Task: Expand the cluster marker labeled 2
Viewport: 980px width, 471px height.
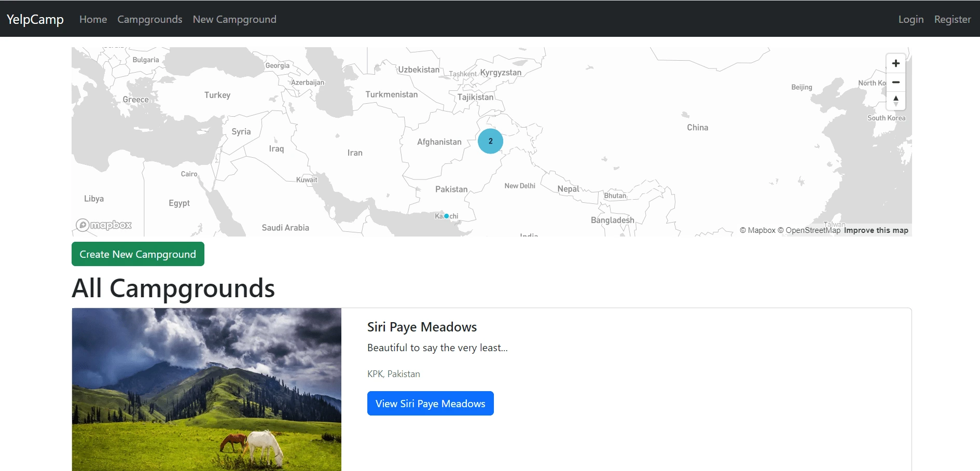Action: [490, 141]
